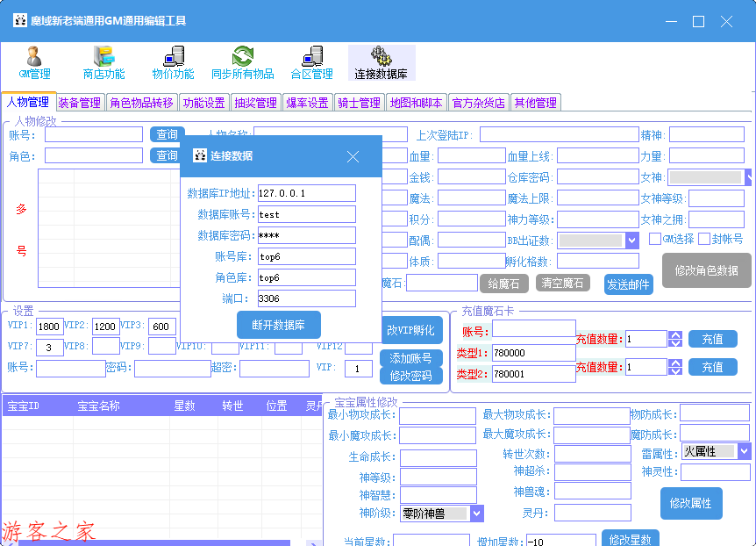
Task: Click the 连接数据库 toolbar icon
Action: tap(381, 62)
